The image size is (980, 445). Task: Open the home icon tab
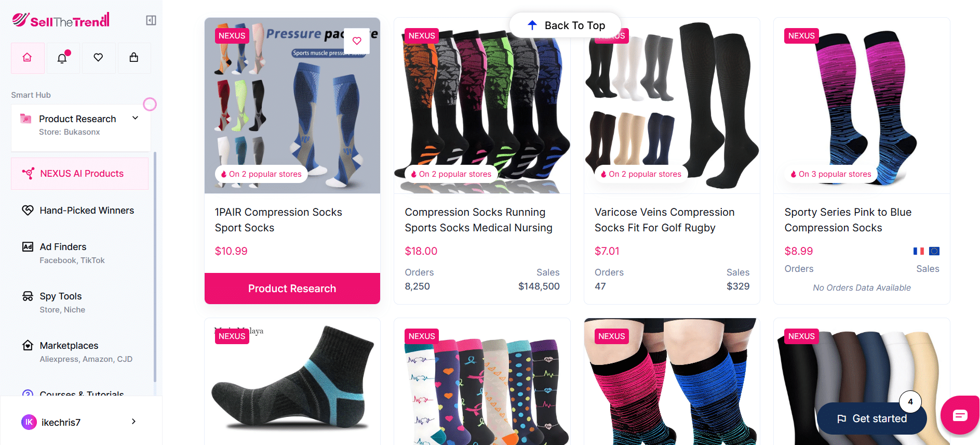click(28, 58)
